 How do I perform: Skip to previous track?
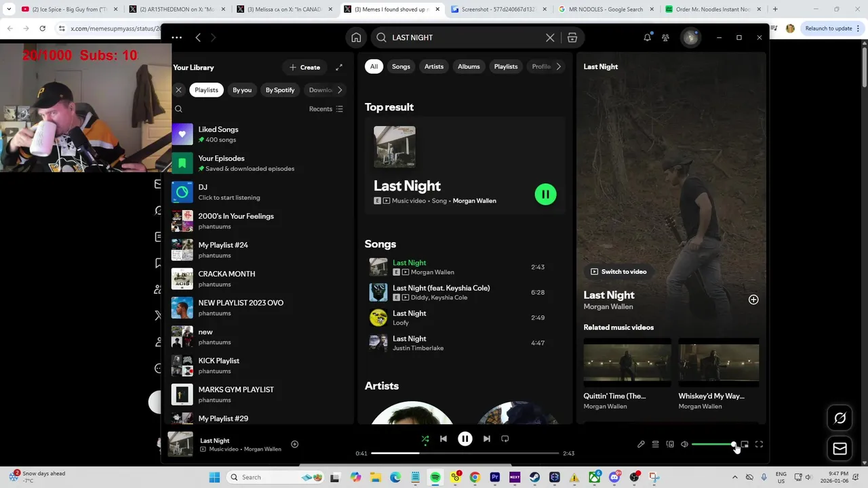coord(443,439)
